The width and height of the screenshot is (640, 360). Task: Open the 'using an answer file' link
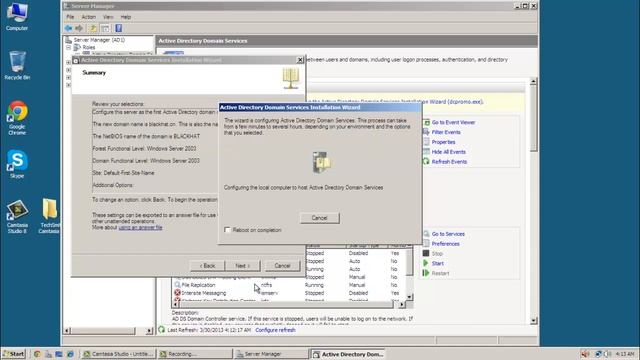click(140, 227)
